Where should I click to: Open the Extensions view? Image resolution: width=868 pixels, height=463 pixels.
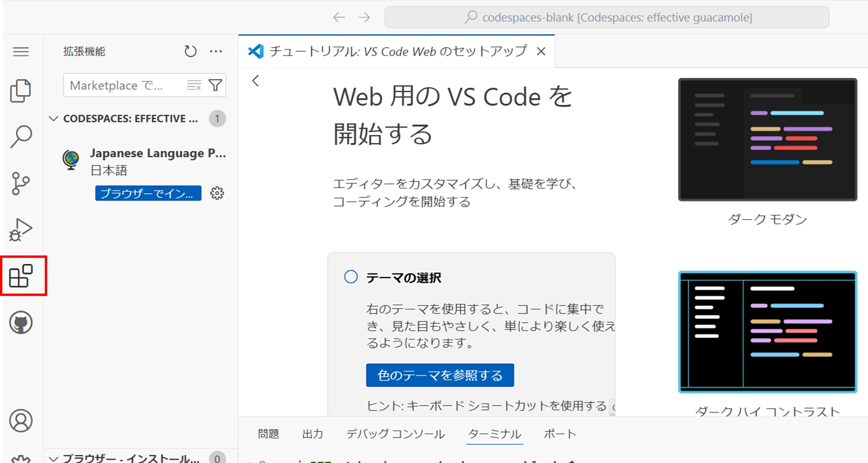click(x=21, y=276)
